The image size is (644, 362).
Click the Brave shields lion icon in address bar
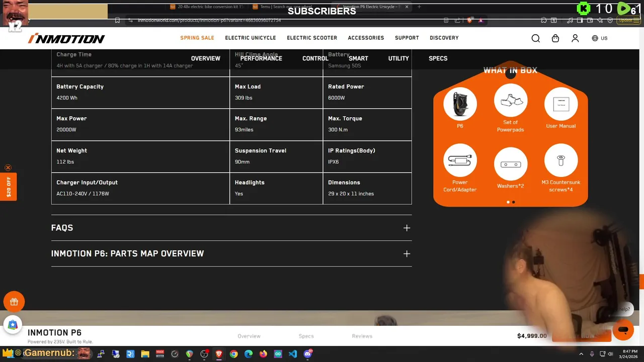coord(469,20)
